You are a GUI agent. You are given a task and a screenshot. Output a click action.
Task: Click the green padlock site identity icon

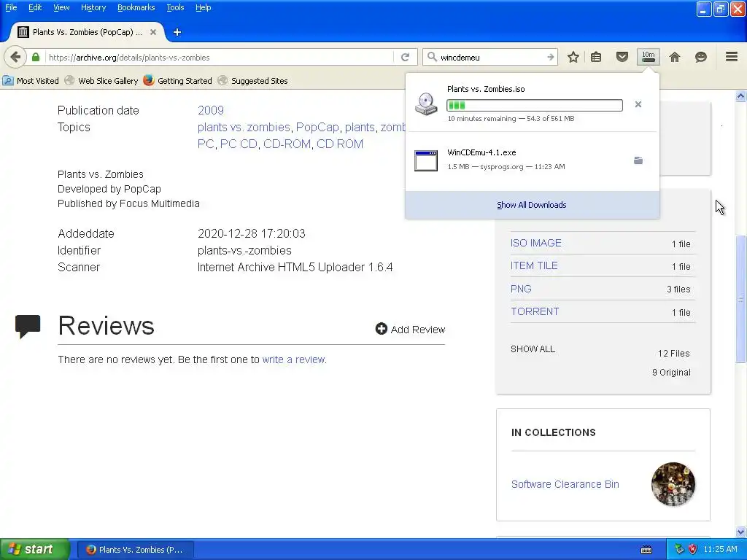(36, 57)
